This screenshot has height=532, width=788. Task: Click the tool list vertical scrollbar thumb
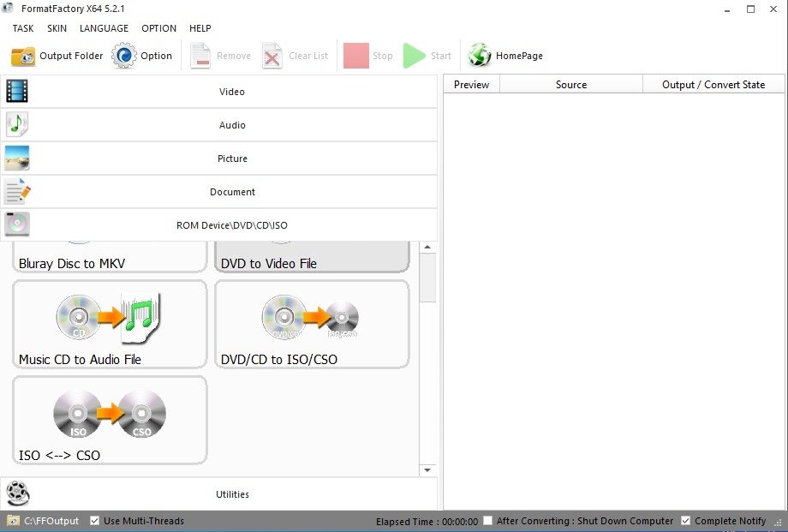click(x=427, y=278)
